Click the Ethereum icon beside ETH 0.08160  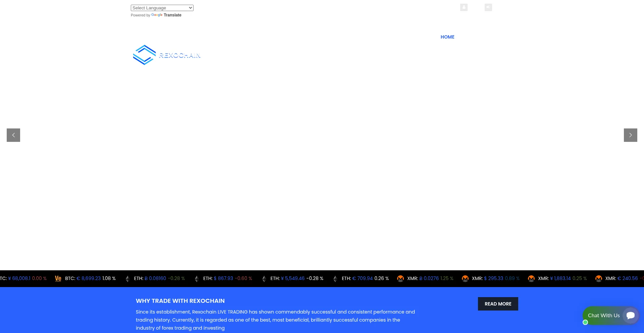point(127,279)
